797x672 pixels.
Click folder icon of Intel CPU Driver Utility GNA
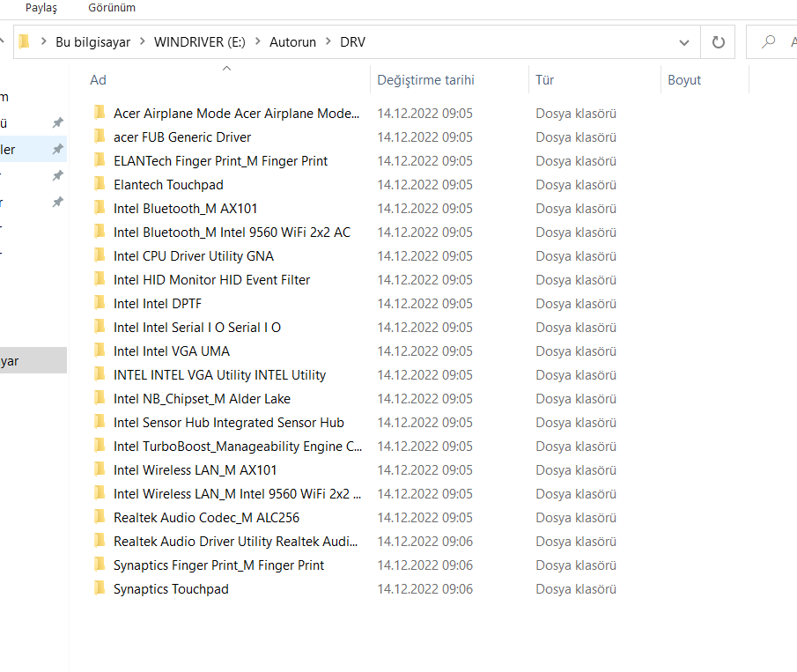[100, 255]
